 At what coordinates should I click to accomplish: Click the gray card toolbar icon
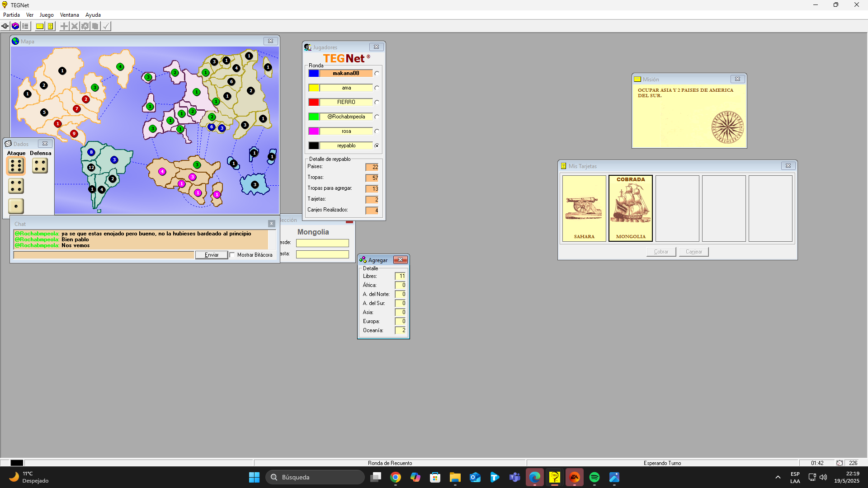coord(95,26)
